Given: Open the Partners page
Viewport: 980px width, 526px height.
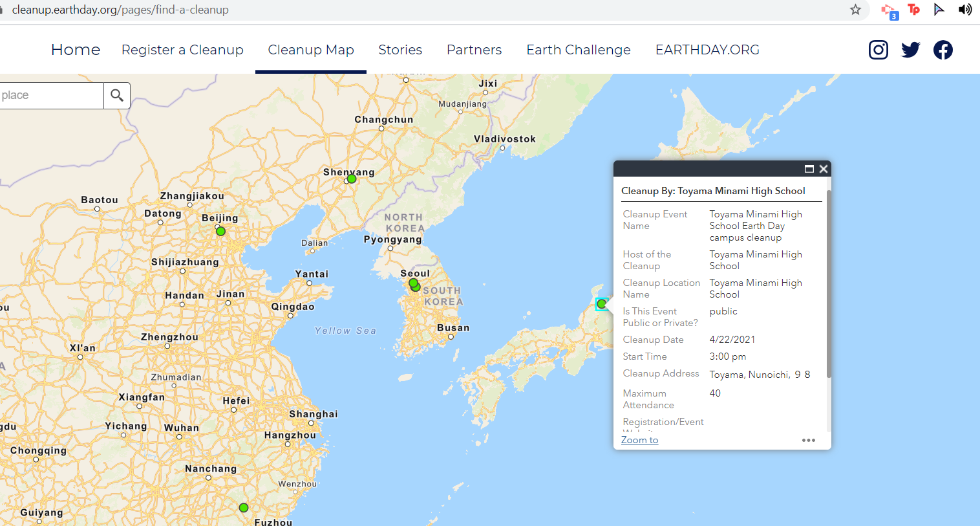Looking at the screenshot, I should pos(474,50).
